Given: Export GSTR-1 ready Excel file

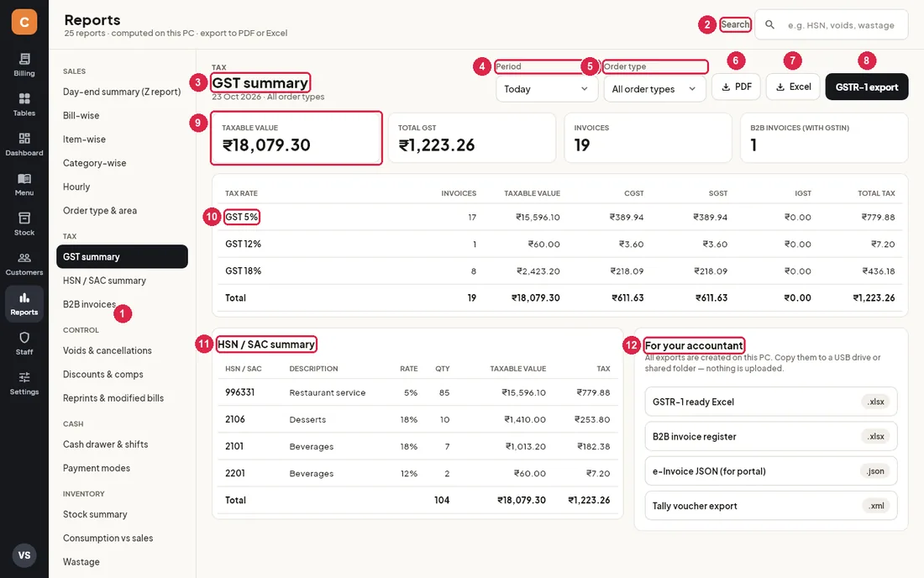Looking at the screenshot, I should click(771, 402).
